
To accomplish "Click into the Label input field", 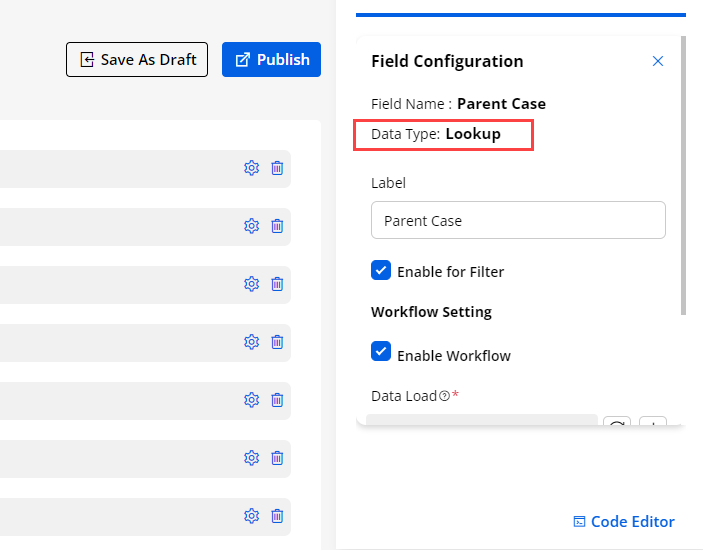I will click(x=518, y=220).
